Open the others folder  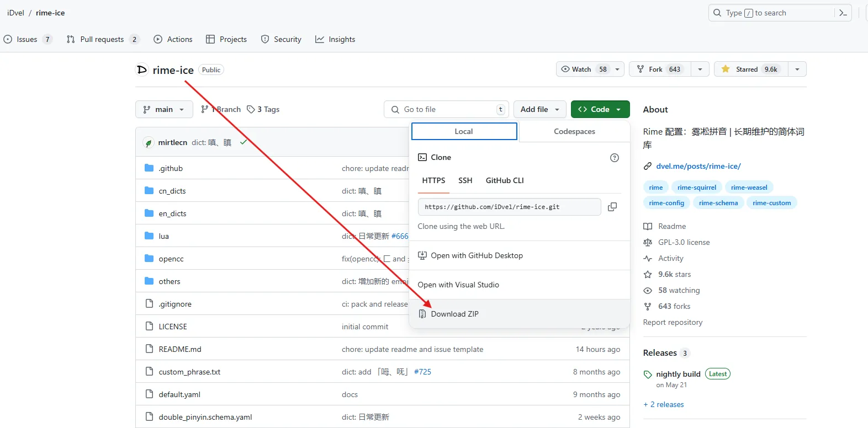tap(170, 281)
